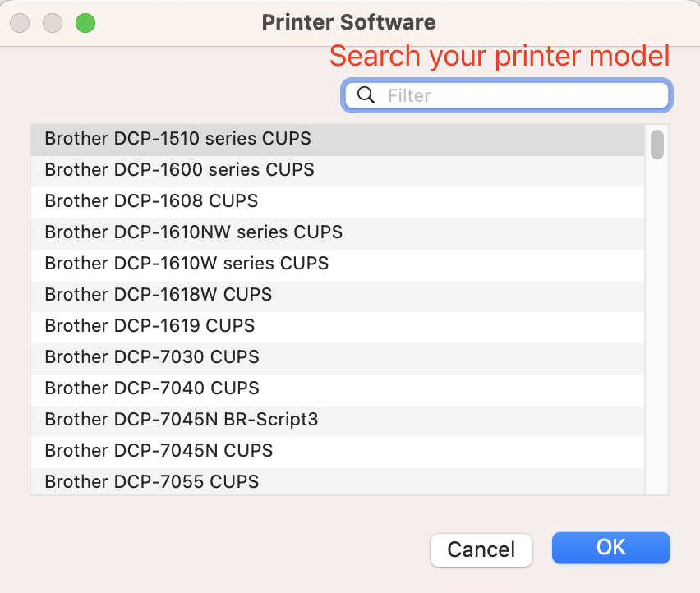
Task: Click the scrollbar track below the thumb
Action: (656, 329)
